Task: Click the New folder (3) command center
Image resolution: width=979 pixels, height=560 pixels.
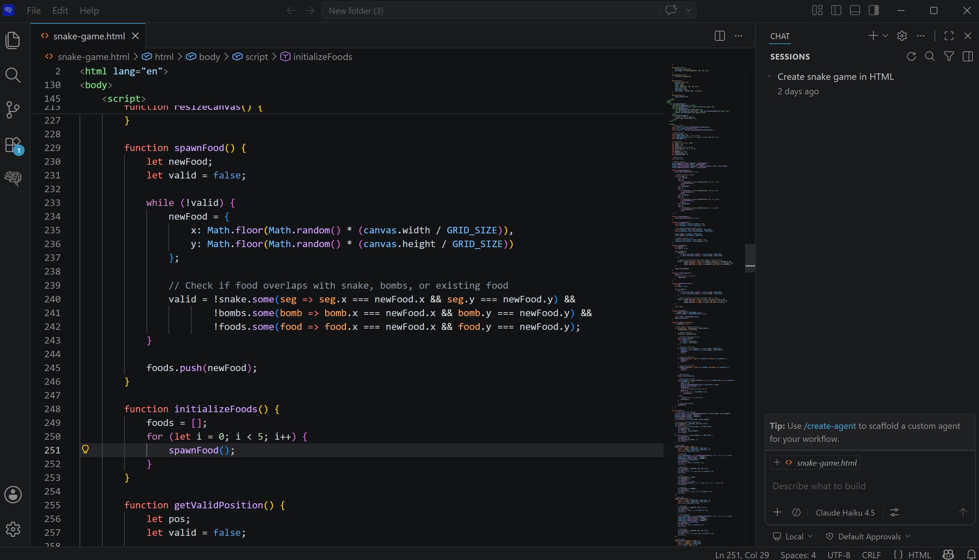Action: tap(491, 10)
